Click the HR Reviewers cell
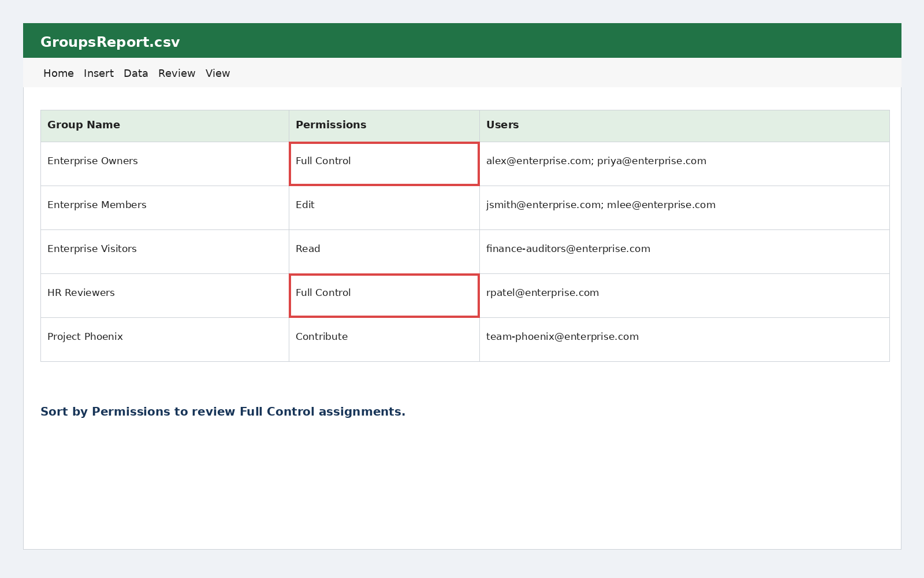Image resolution: width=924 pixels, height=578 pixels. (165, 295)
